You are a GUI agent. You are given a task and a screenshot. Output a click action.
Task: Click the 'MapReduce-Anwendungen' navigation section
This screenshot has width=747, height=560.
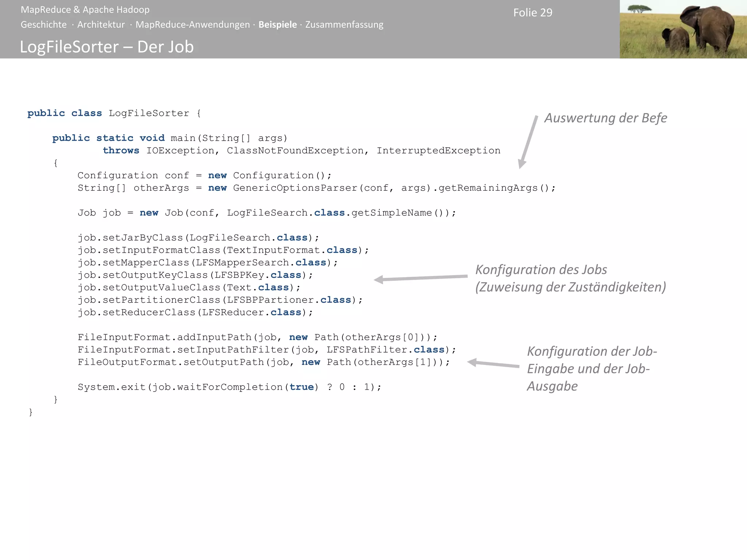point(193,25)
